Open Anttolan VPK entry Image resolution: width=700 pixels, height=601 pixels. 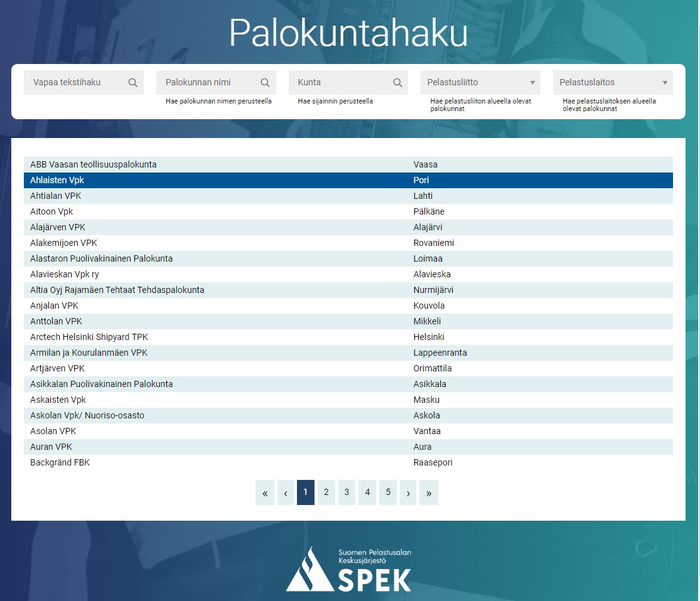point(348,321)
